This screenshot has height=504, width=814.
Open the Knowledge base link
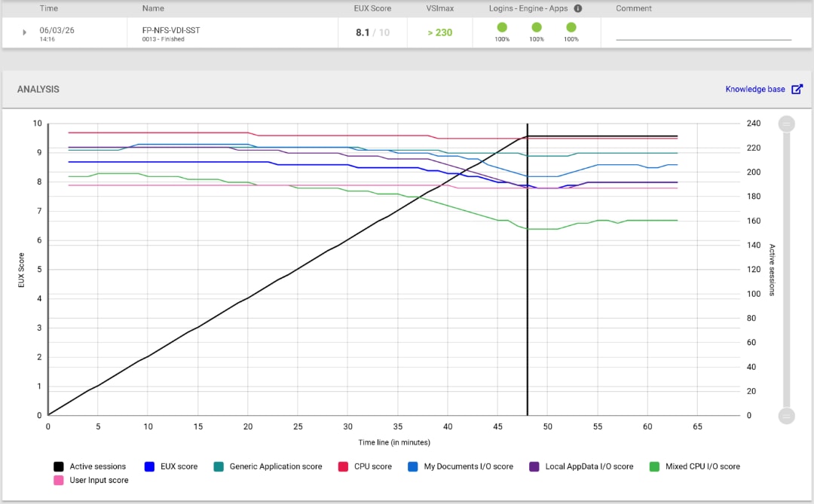(754, 90)
